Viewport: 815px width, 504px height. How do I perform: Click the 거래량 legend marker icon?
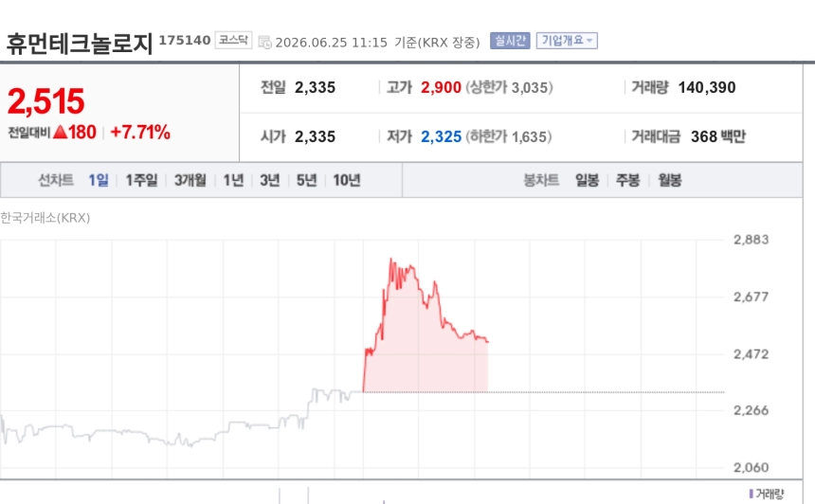(x=752, y=493)
